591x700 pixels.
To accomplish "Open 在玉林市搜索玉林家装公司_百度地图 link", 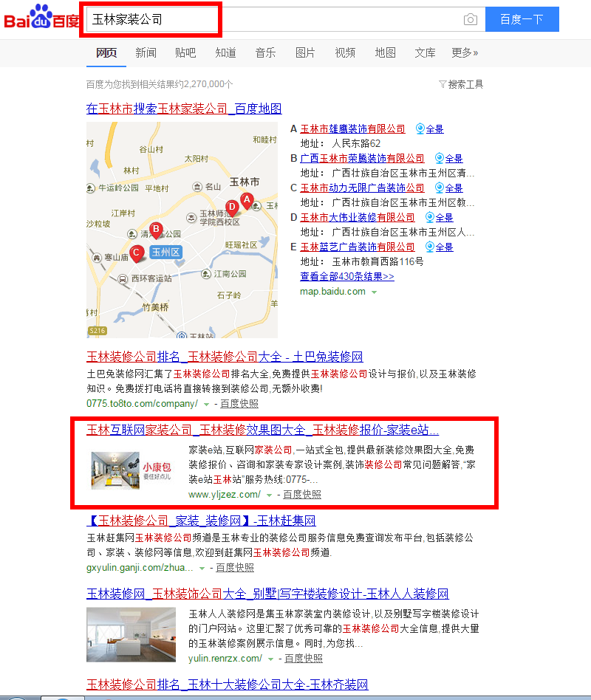I will pos(184,109).
